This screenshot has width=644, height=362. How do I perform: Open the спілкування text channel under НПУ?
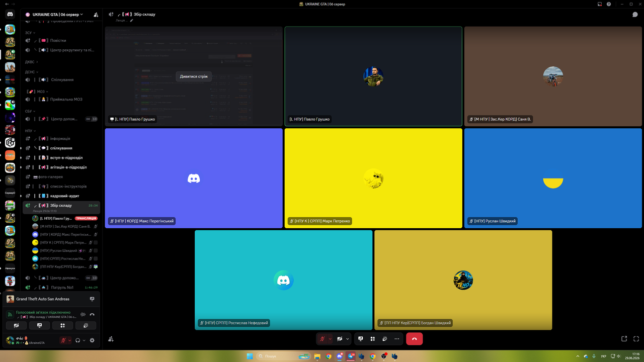click(61, 148)
